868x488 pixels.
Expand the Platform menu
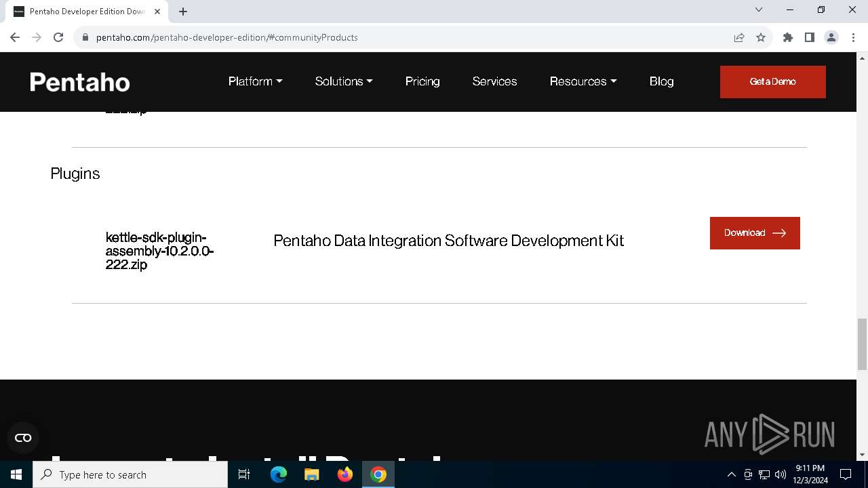click(x=255, y=81)
